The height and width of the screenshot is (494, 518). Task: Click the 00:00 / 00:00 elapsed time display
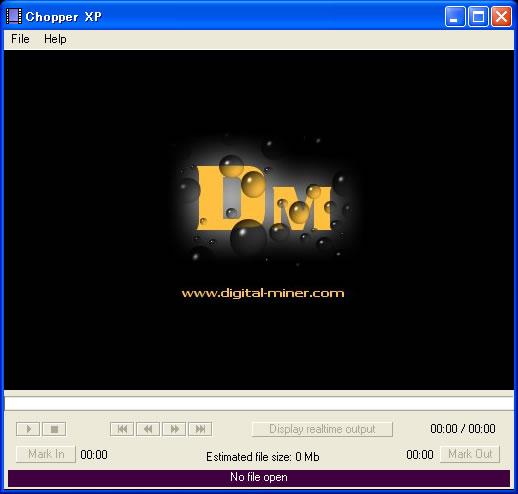(x=463, y=429)
